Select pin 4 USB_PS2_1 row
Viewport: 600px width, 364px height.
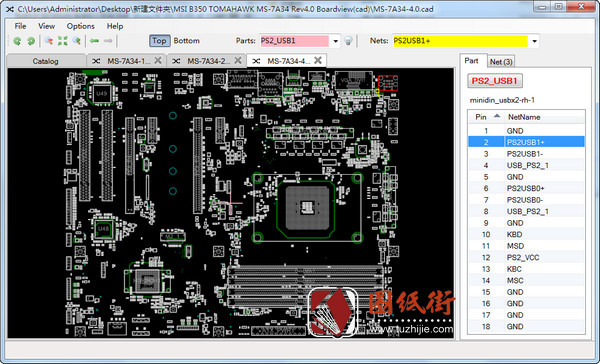(526, 165)
